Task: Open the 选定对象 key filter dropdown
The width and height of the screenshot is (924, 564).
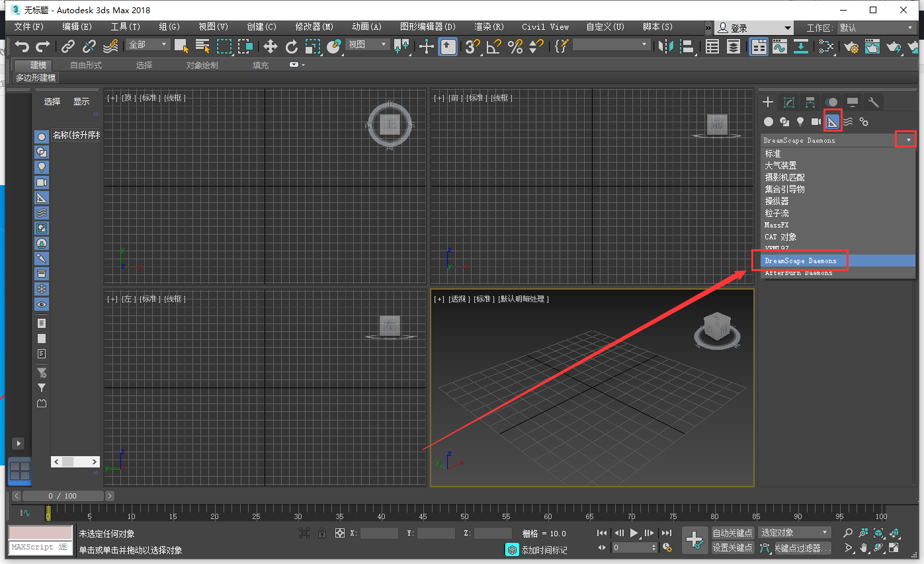Action: [x=794, y=532]
